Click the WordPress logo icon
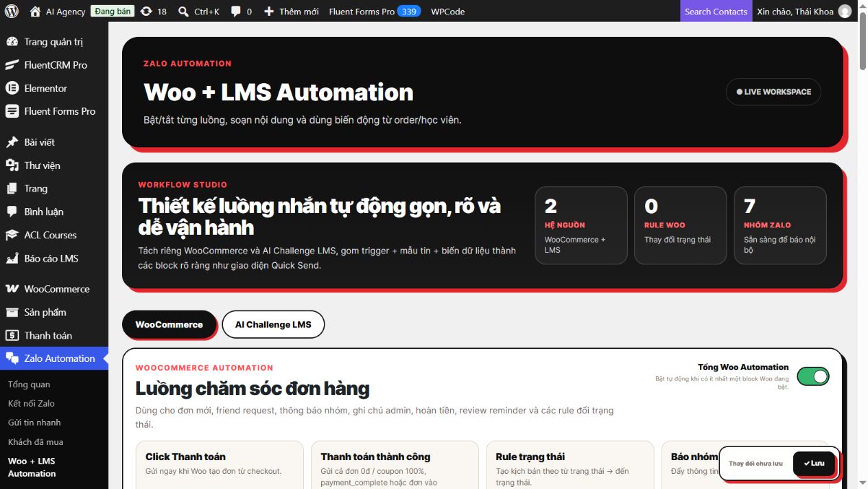 (x=12, y=11)
